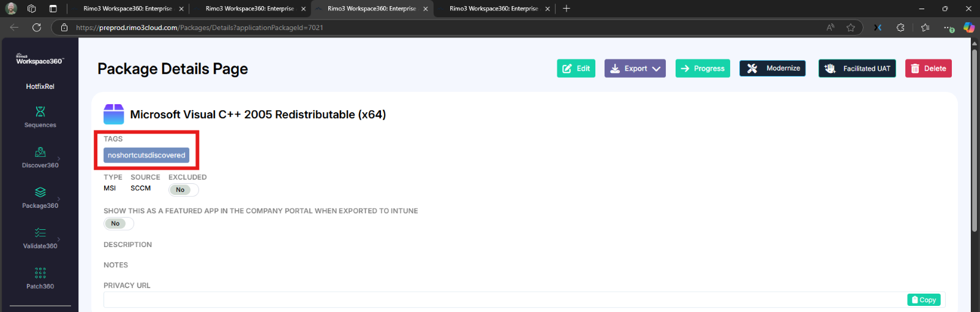
Task: Open the Validate360 sidebar icon
Action: pos(40,238)
